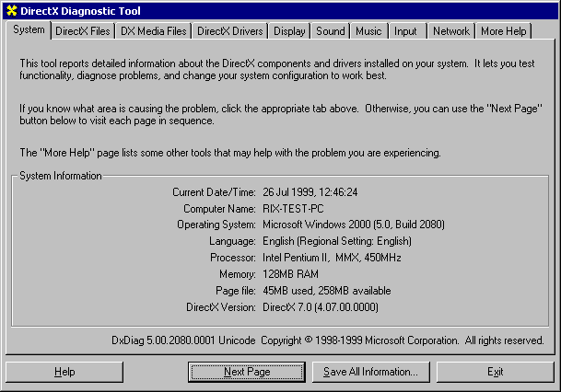Click Save All Information button
561x392 pixels.
(x=371, y=372)
